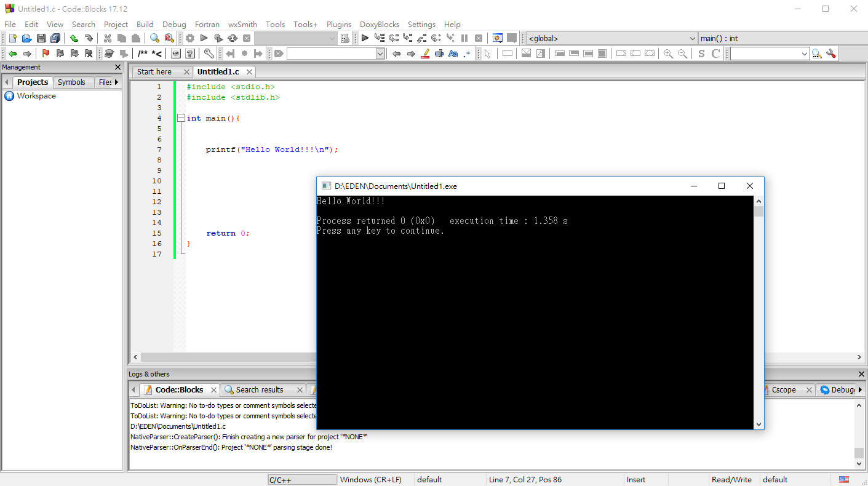Close the Code::Blocks log tab
The height and width of the screenshot is (486, 868).
pyautogui.click(x=213, y=390)
